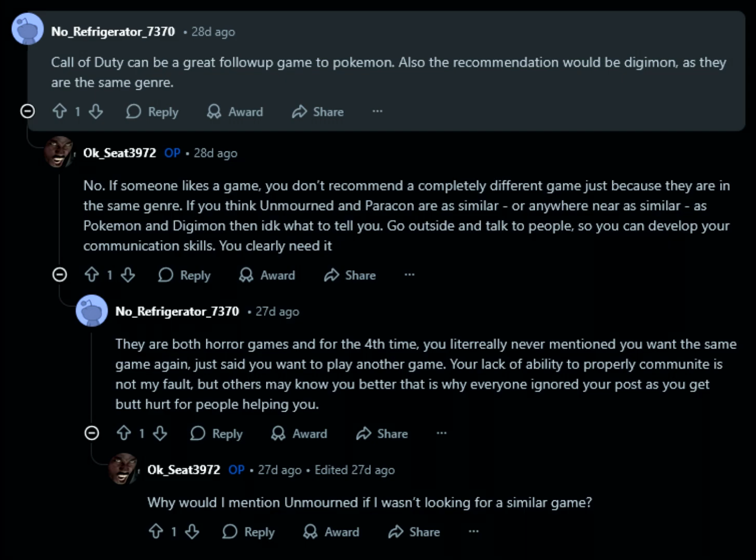756x560 pixels.
Task: Reply to 'Why would I mention Unmourned' comment
Action: pyautogui.click(x=249, y=531)
